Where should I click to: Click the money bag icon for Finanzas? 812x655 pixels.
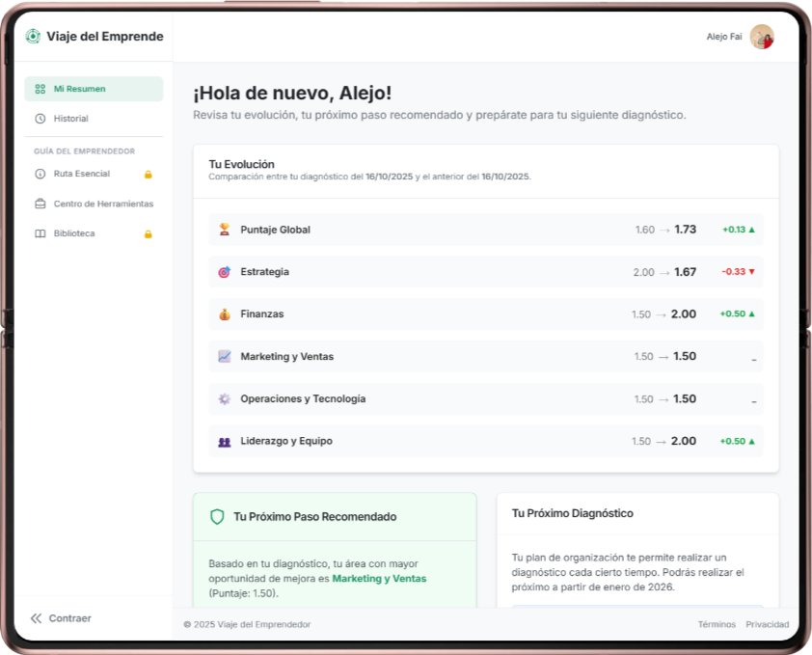(221, 314)
